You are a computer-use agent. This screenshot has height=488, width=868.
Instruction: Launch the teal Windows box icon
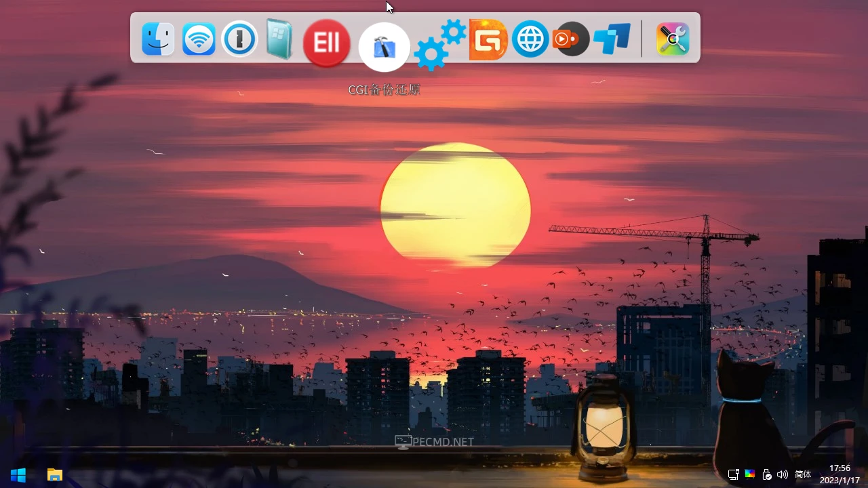[279, 39]
